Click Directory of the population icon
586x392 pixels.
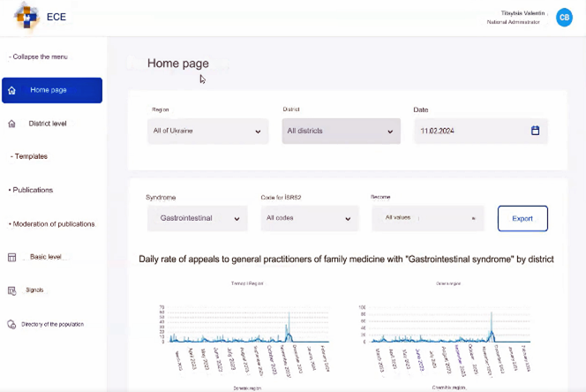click(11, 324)
